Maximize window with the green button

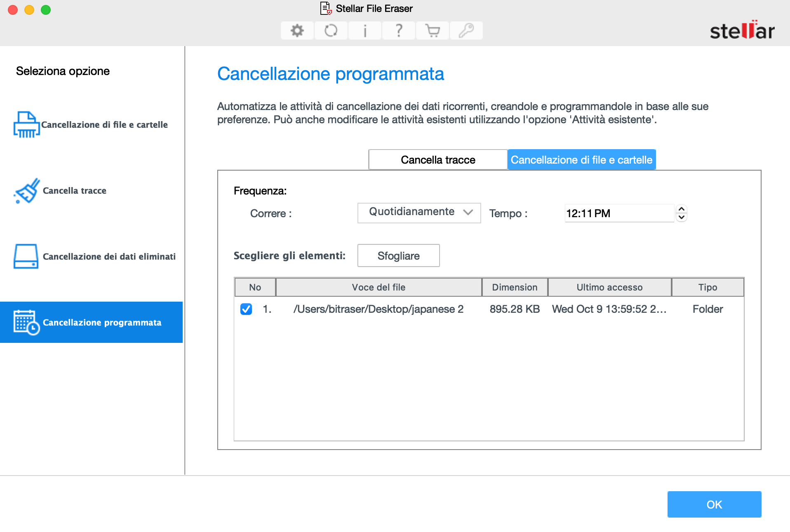coord(46,10)
